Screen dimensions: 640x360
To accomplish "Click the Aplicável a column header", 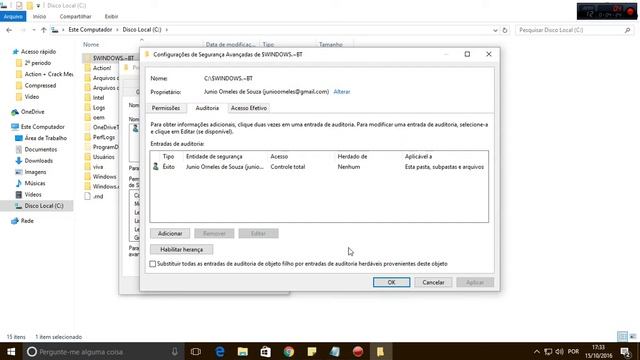I will click(418, 157).
